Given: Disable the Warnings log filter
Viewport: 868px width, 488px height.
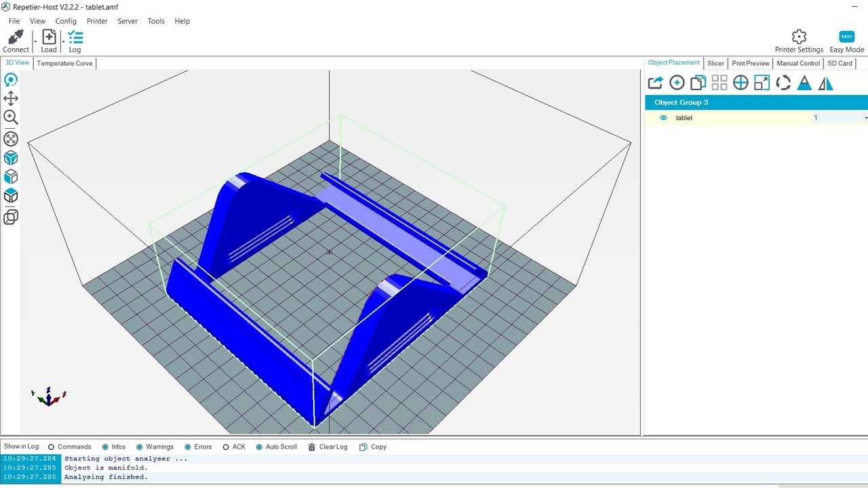Looking at the screenshot, I should point(139,447).
